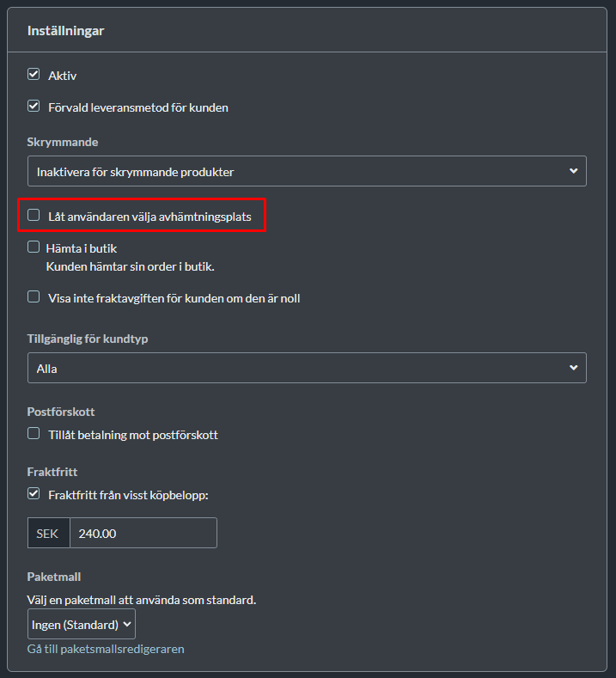This screenshot has width=616, height=678.
Task: Click the Kunden hämtar sin order i butik text
Action: [130, 266]
